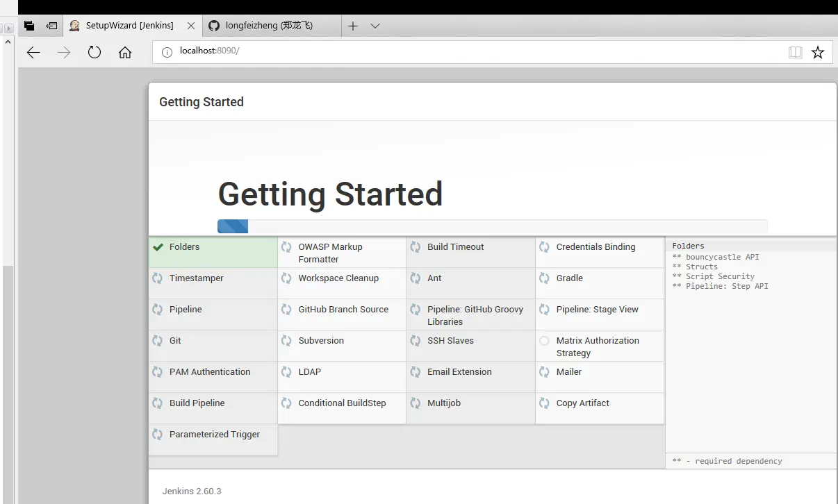Click the Jenkins logo on the SetupWizard tab
838x504 pixels.
point(74,25)
